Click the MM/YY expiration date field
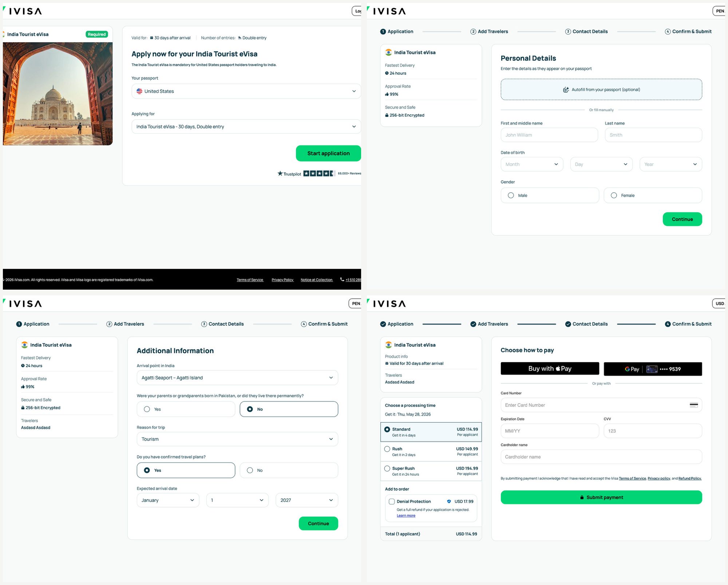Viewport: 728px width, 585px height. coord(550,431)
